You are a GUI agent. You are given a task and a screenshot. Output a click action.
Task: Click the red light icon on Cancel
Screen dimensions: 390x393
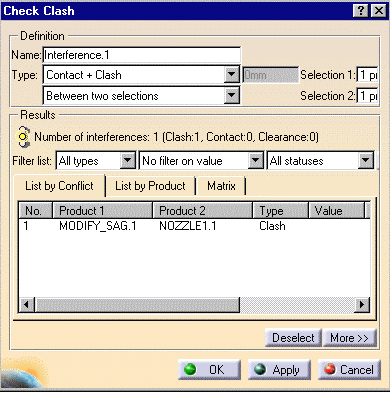click(x=330, y=369)
